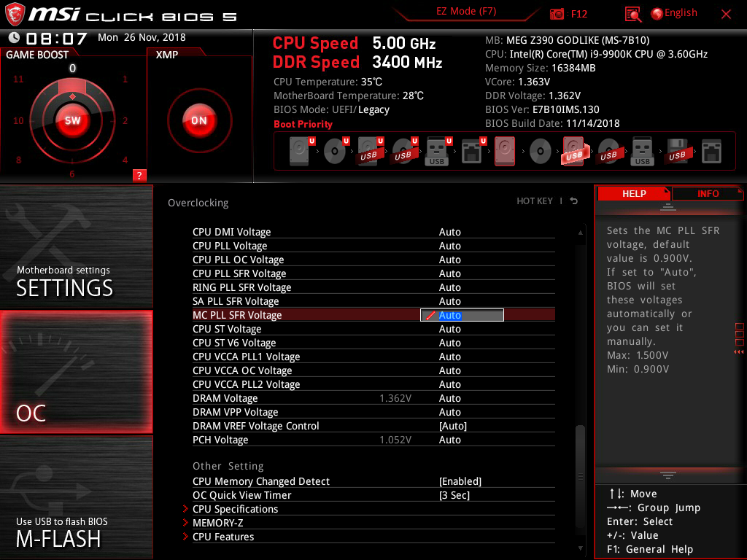Click the hot key back arrow icon
This screenshot has height=560, width=747.
point(574,201)
